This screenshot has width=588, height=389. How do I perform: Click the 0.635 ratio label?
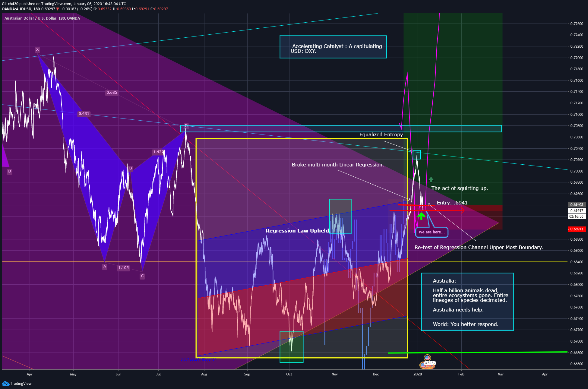tap(112, 93)
